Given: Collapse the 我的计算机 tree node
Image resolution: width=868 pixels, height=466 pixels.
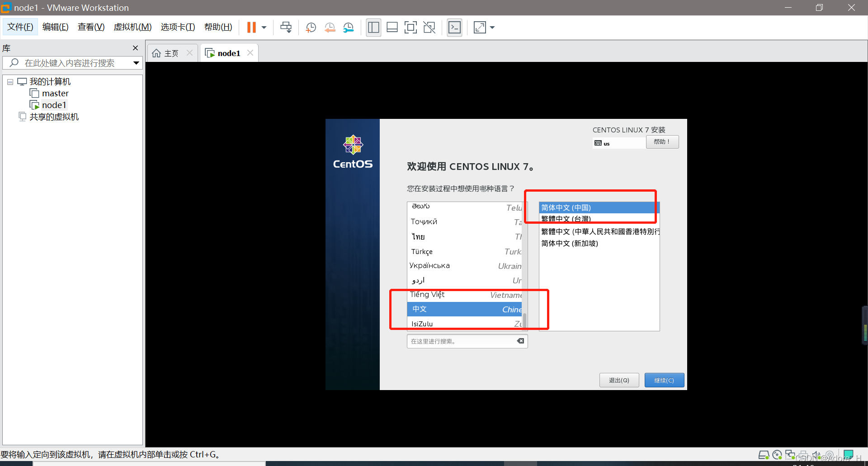Looking at the screenshot, I should 10,82.
